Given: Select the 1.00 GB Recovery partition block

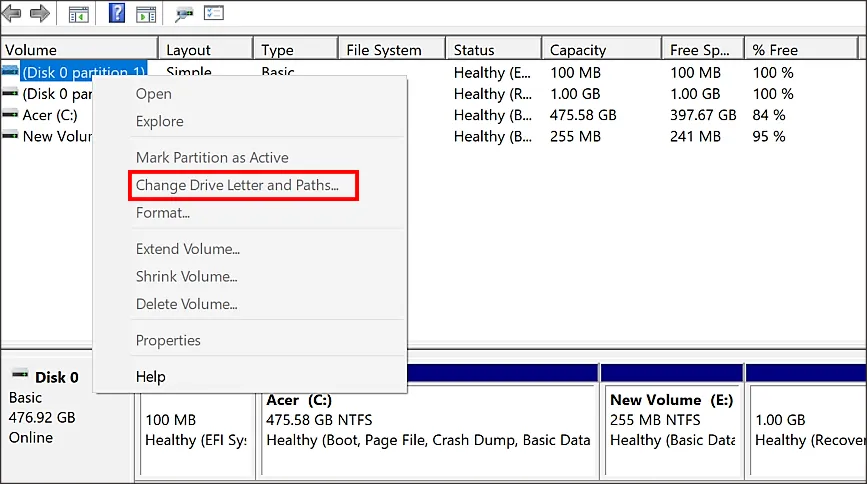Looking at the screenshot, I should click(x=806, y=420).
